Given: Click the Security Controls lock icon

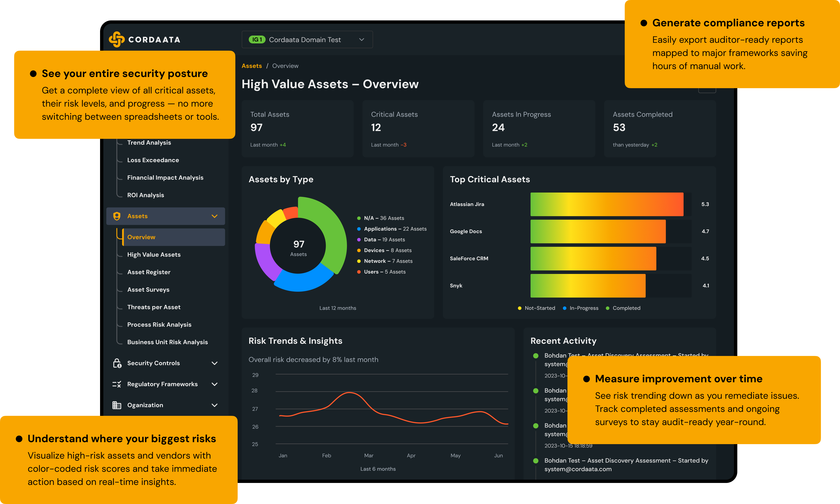Looking at the screenshot, I should tap(117, 363).
